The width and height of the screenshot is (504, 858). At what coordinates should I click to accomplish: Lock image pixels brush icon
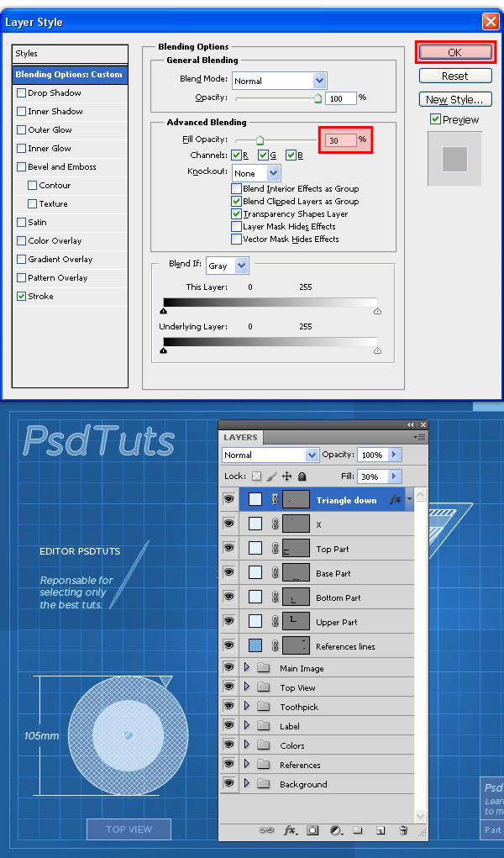point(271,476)
